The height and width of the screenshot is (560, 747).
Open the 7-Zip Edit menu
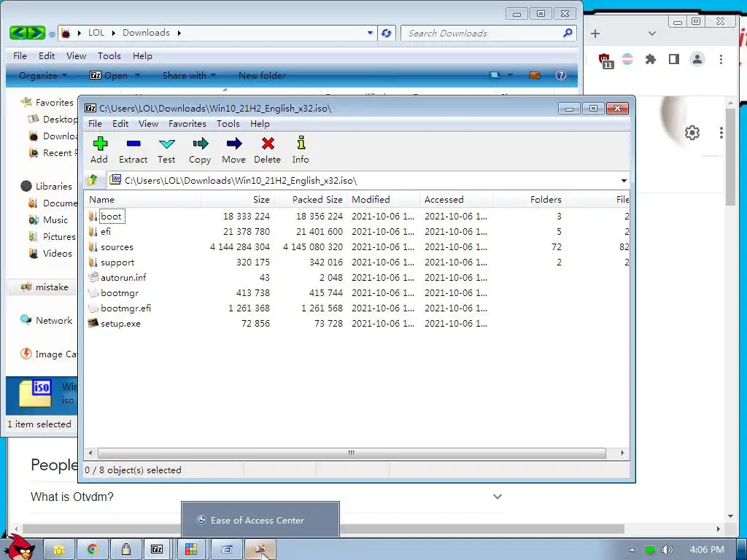(x=120, y=124)
